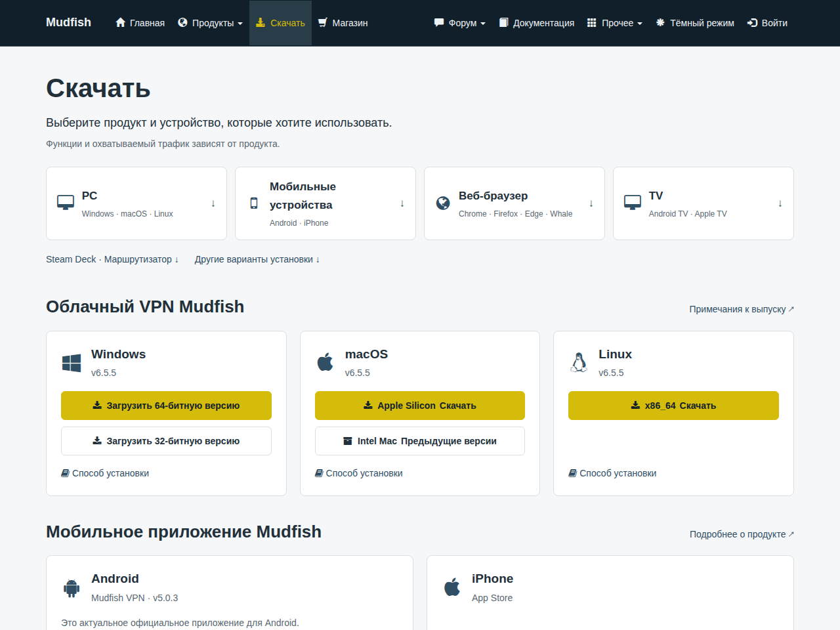
Task: Expand the Прочее dropdown menu
Action: [614, 23]
